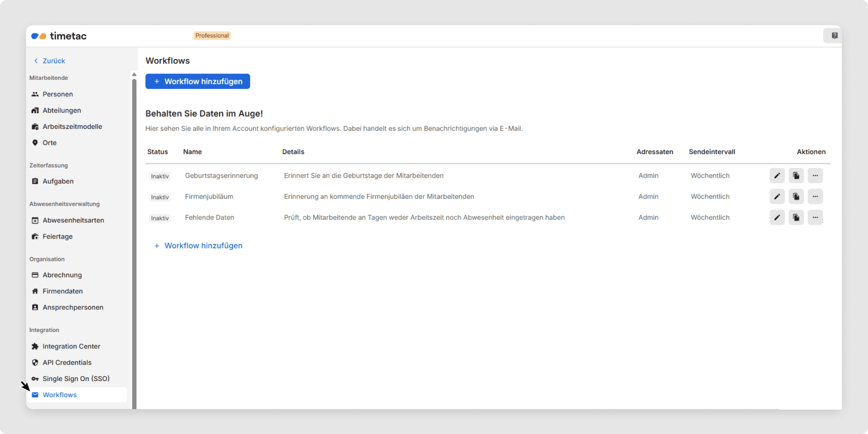The image size is (868, 434).
Task: Click the Abwesenheitsarten calendar icon
Action: [35, 220]
